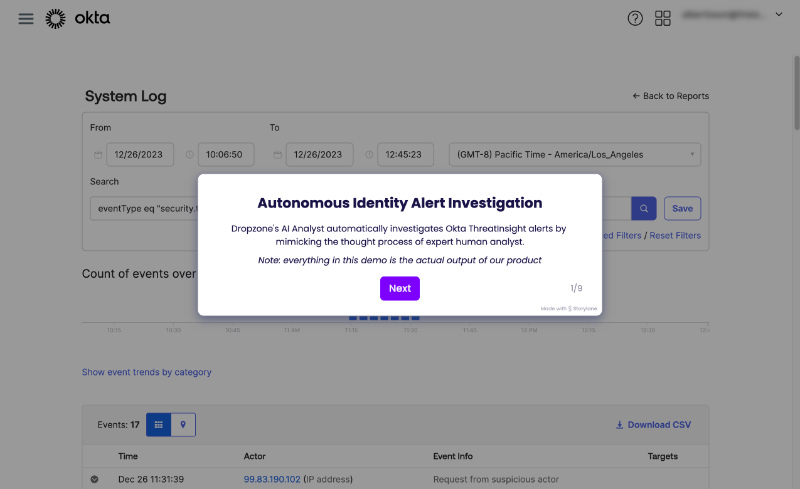
Task: Switch to map pin view icon
Action: [183, 425]
